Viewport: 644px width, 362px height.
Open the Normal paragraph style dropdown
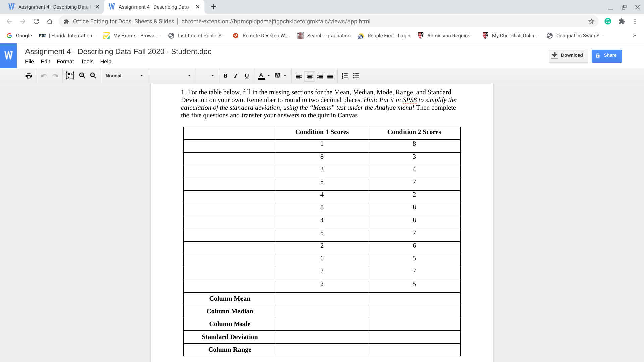point(124,76)
